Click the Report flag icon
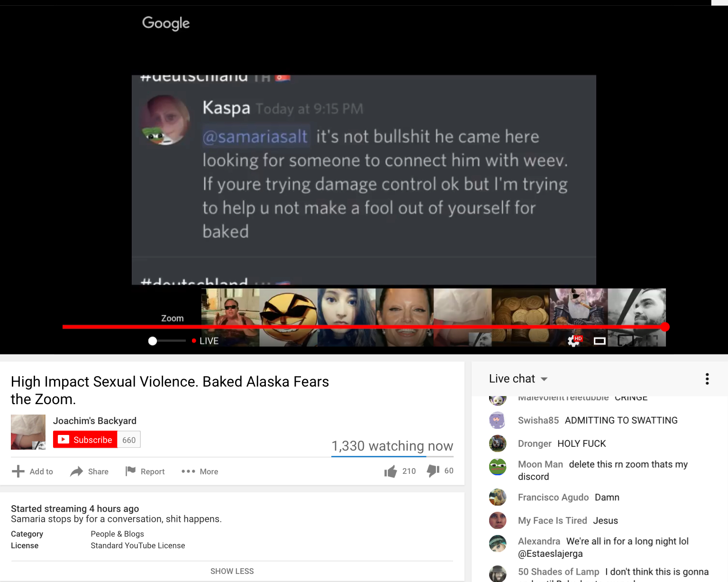 coord(130,471)
